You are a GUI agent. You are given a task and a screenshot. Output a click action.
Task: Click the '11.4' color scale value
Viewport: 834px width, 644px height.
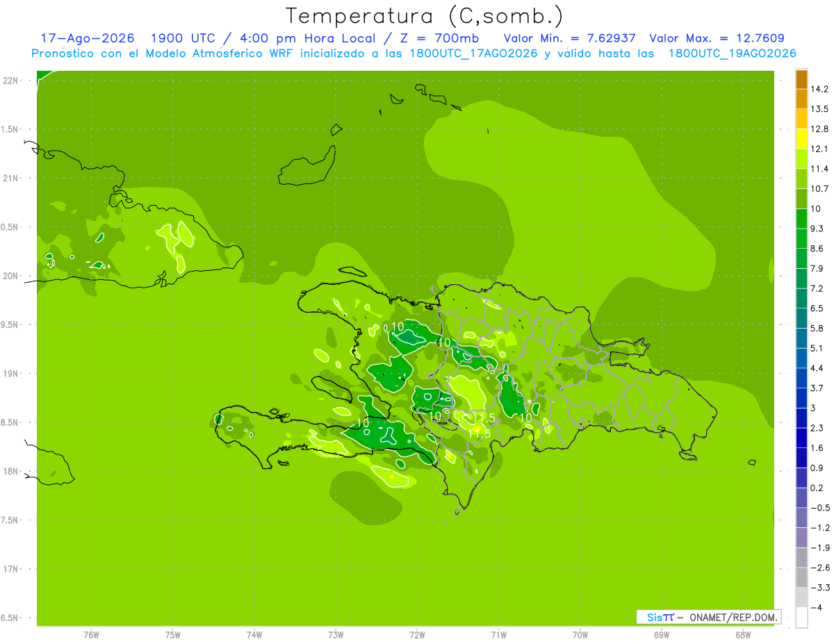point(819,169)
